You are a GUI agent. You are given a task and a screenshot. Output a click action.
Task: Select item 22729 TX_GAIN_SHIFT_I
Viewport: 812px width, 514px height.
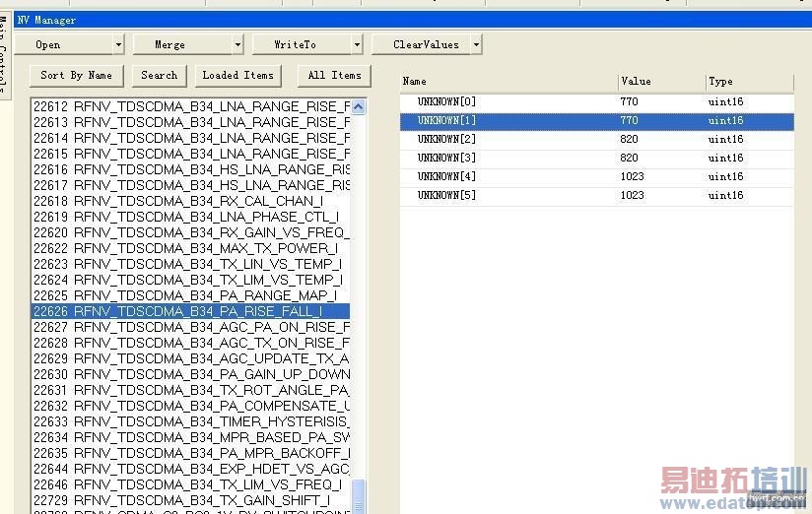191,500
